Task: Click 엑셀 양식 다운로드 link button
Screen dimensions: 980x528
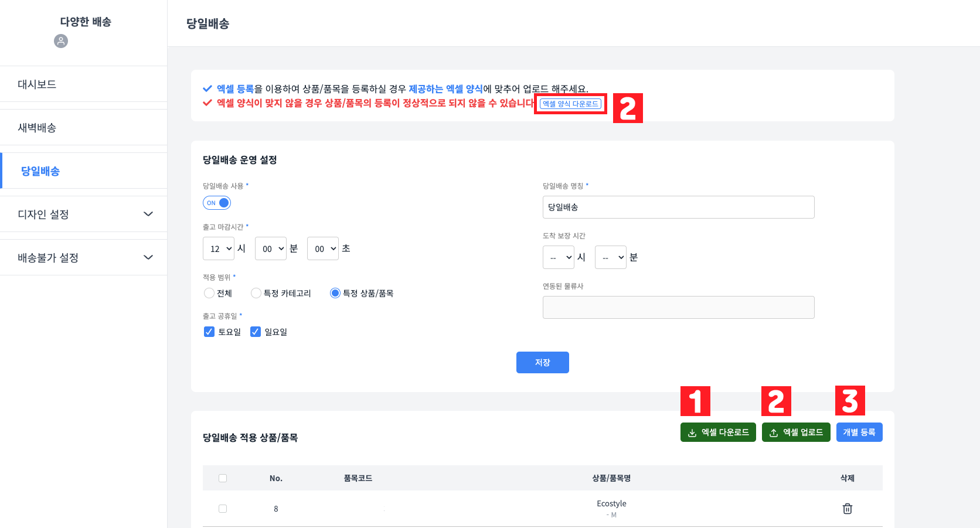Action: [x=570, y=104]
